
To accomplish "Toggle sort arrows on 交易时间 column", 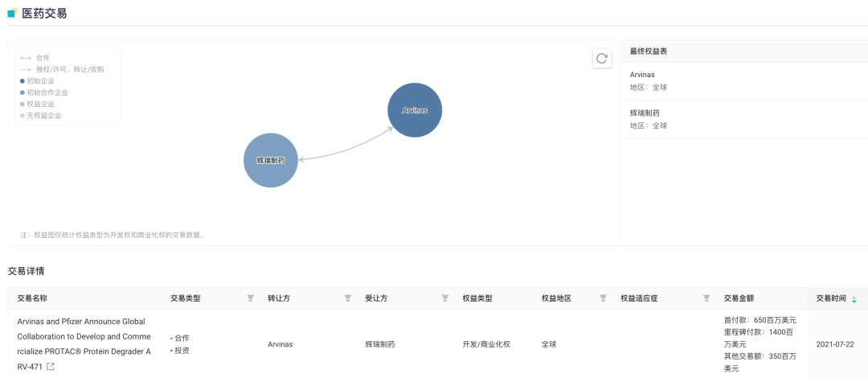I will point(854,298).
